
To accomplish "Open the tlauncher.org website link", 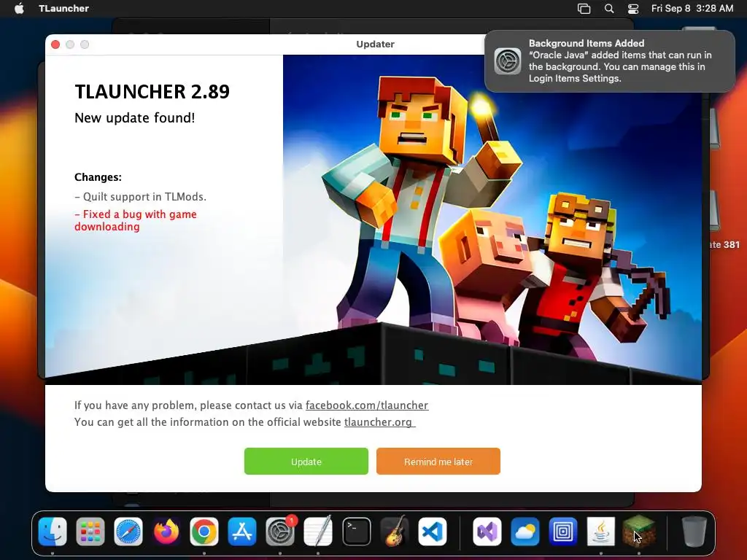I will [x=379, y=422].
